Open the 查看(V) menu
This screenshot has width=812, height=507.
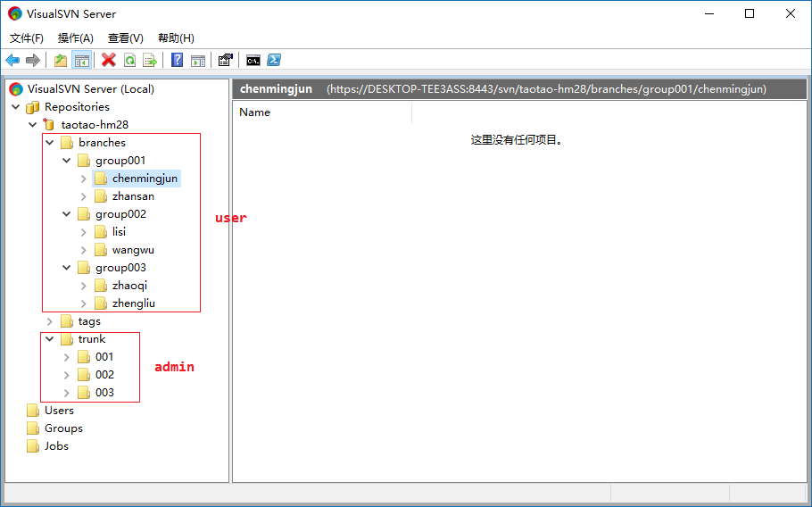coord(125,38)
